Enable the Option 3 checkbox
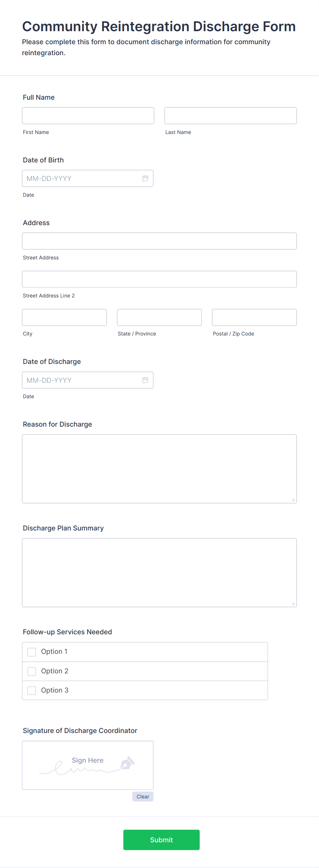Image resolution: width=319 pixels, height=868 pixels. 32,690
